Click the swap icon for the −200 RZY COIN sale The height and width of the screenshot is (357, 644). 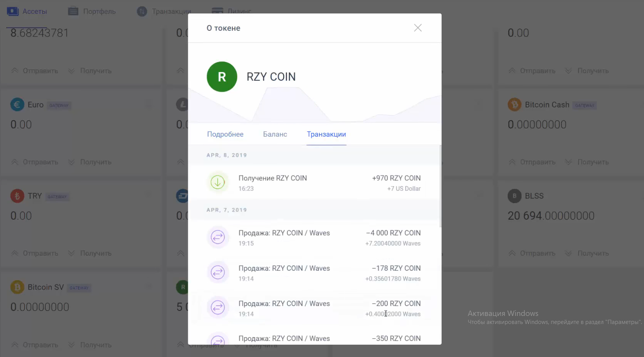click(x=218, y=308)
